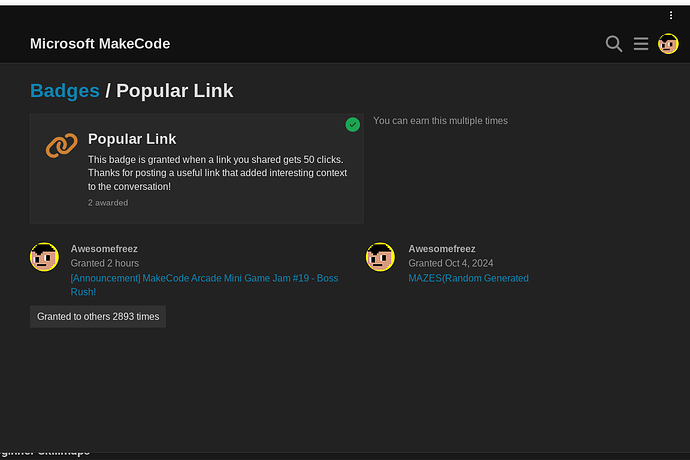Click the 'Granted Oct 4, 2024' text

tap(451, 263)
